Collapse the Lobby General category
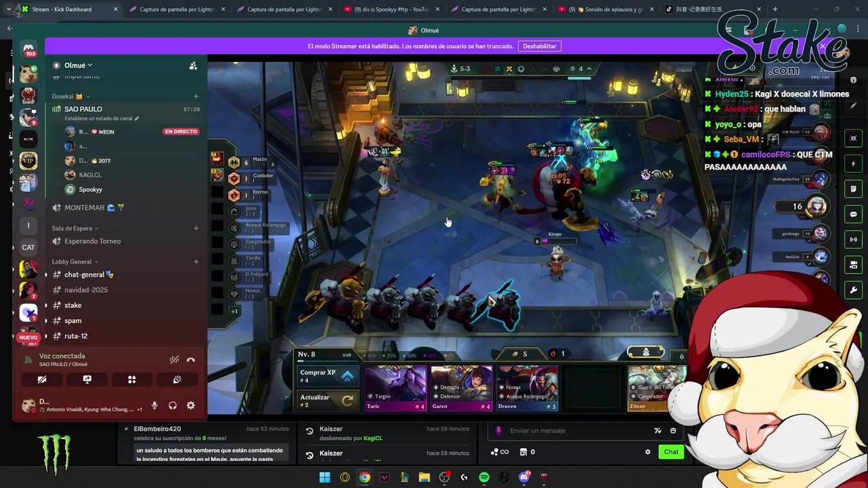 click(75, 262)
